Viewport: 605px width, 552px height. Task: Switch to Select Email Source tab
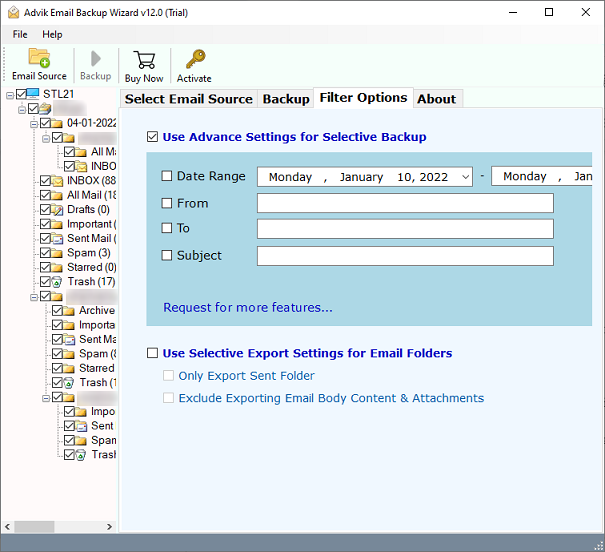click(189, 99)
